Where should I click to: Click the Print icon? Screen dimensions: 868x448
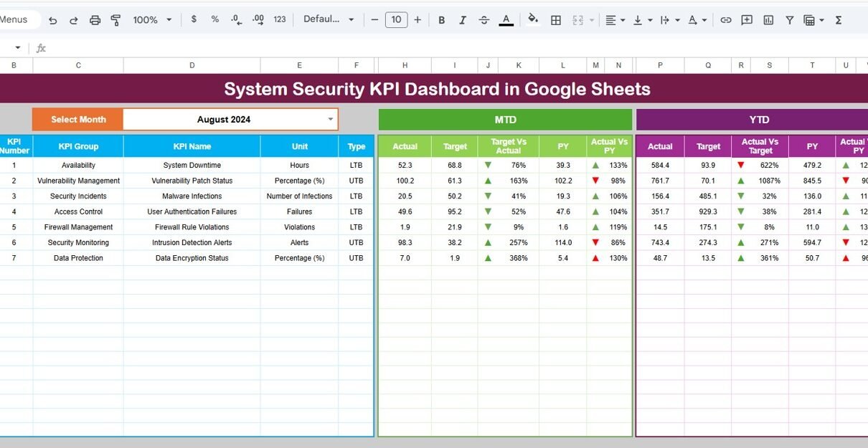pos(95,20)
